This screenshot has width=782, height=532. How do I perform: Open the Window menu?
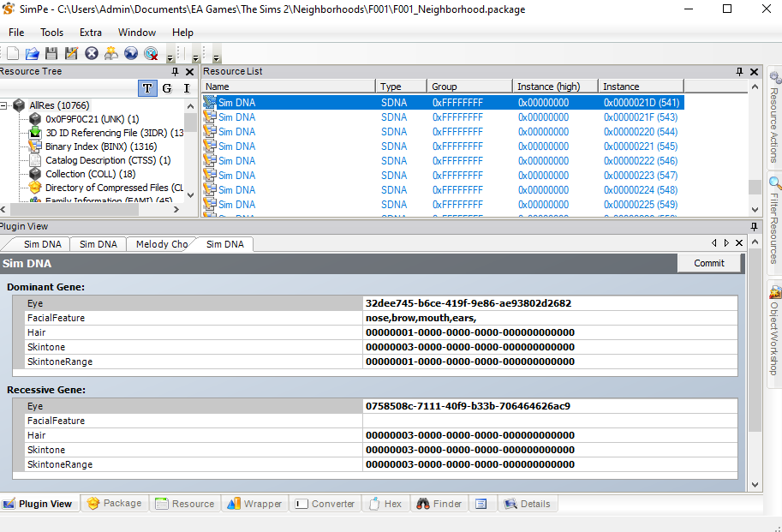pyautogui.click(x=137, y=33)
